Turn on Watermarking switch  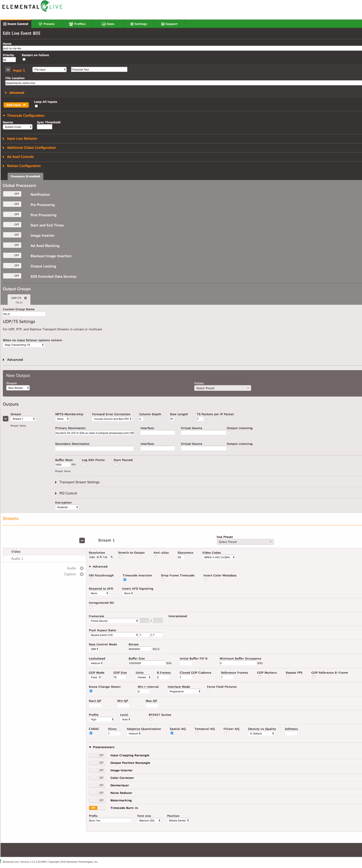[x=97, y=800]
